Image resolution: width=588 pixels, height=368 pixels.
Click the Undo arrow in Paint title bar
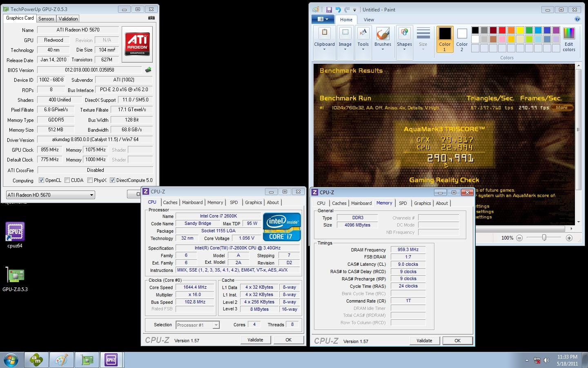[338, 9]
